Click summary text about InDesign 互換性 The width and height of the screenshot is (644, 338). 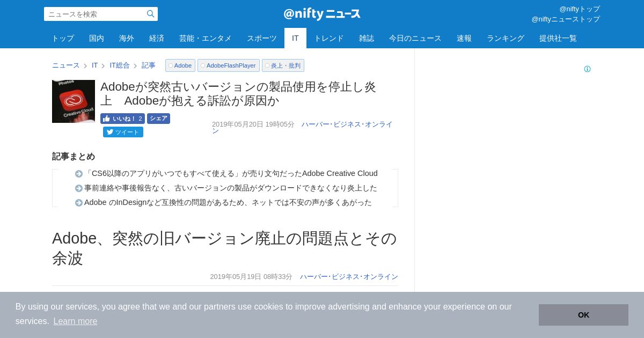[x=228, y=202]
